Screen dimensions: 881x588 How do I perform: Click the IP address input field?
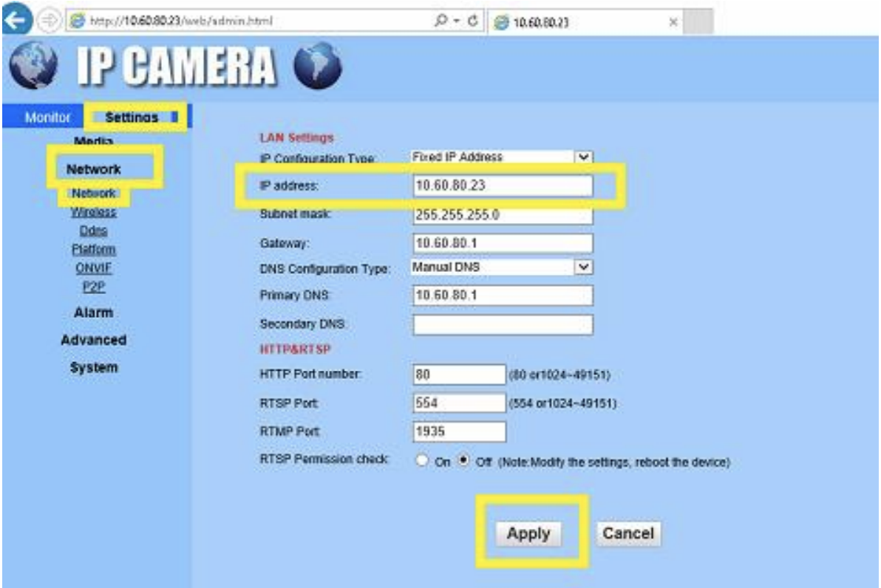pos(503,186)
